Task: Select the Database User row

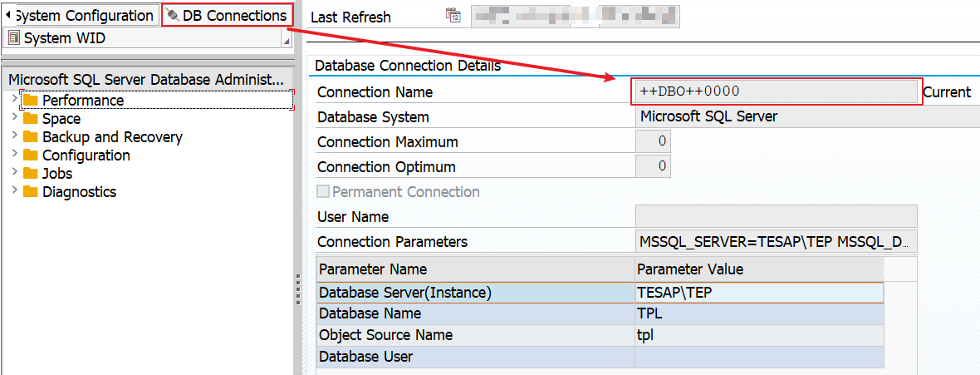Action: coord(600,357)
